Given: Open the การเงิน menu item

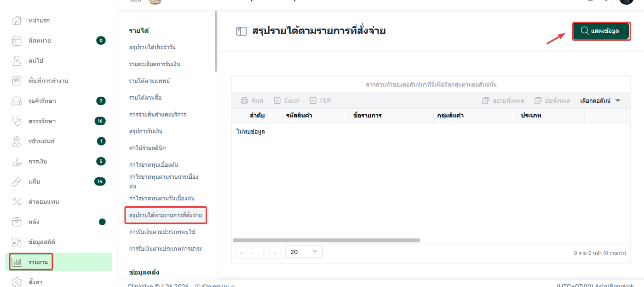Looking at the screenshot, I should 59,161.
